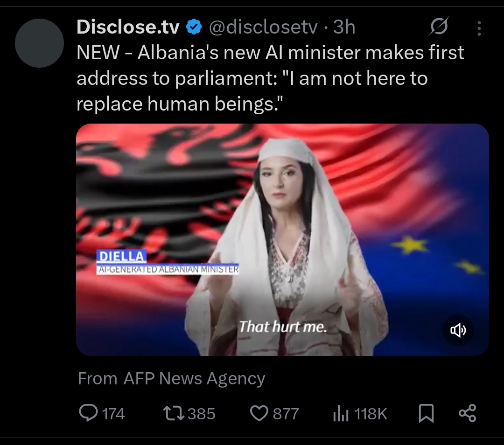
Task: Like the post with heart icon
Action: click(259, 413)
